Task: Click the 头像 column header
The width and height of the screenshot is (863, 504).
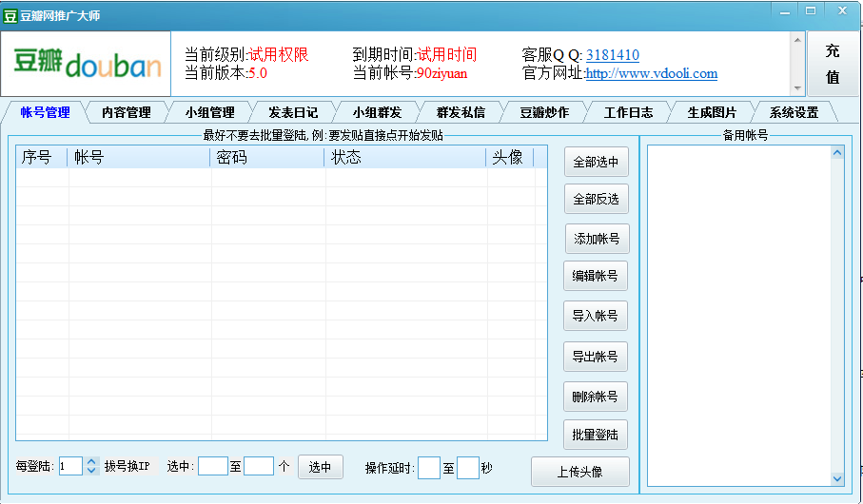Action: click(510, 157)
